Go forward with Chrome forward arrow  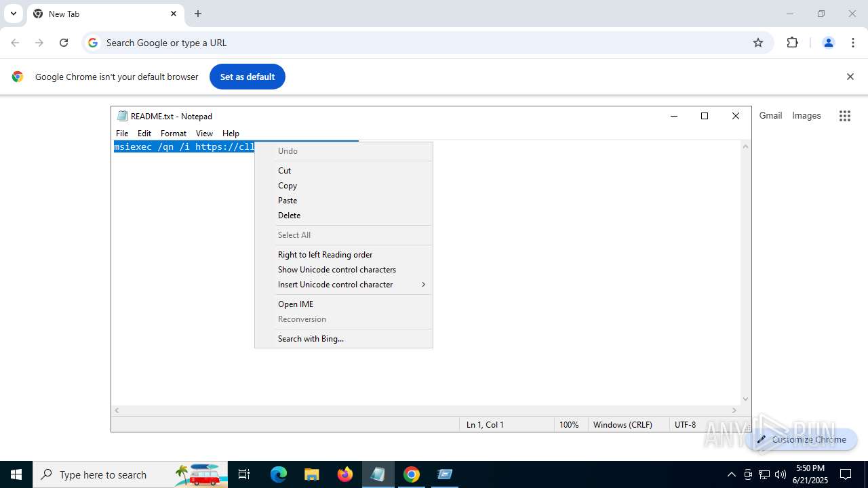[x=39, y=43]
